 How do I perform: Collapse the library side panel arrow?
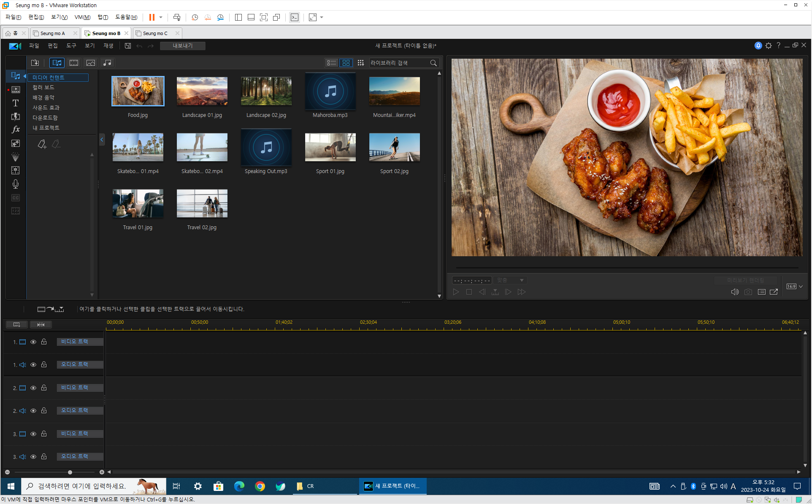[102, 140]
